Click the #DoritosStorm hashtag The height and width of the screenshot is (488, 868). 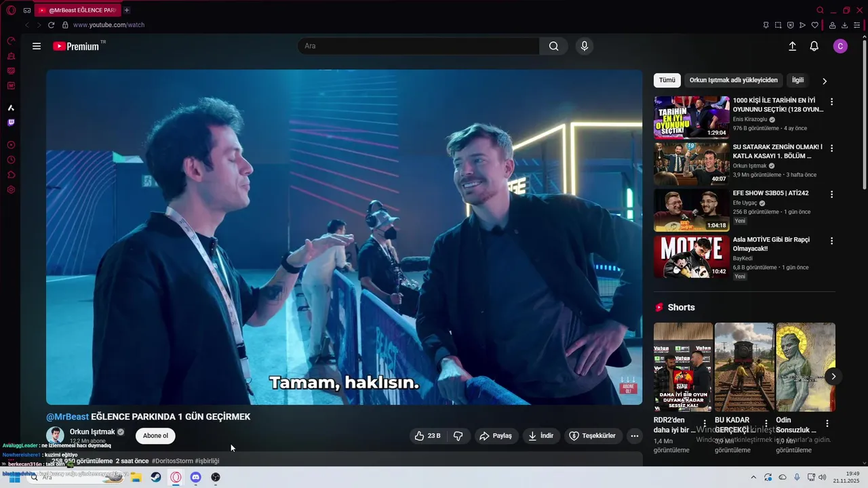(x=173, y=461)
